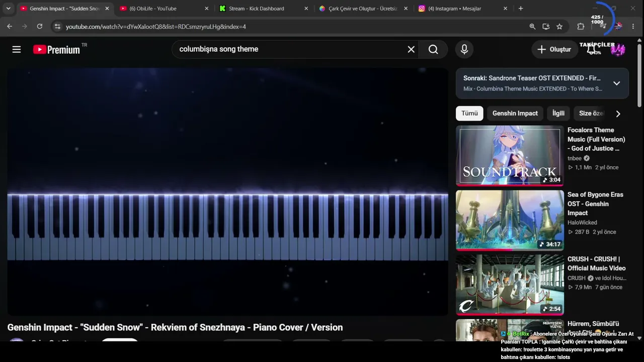This screenshot has height=362, width=644.
Task: Click the "287 B 2 yıl önce" view count
Action: (x=592, y=232)
